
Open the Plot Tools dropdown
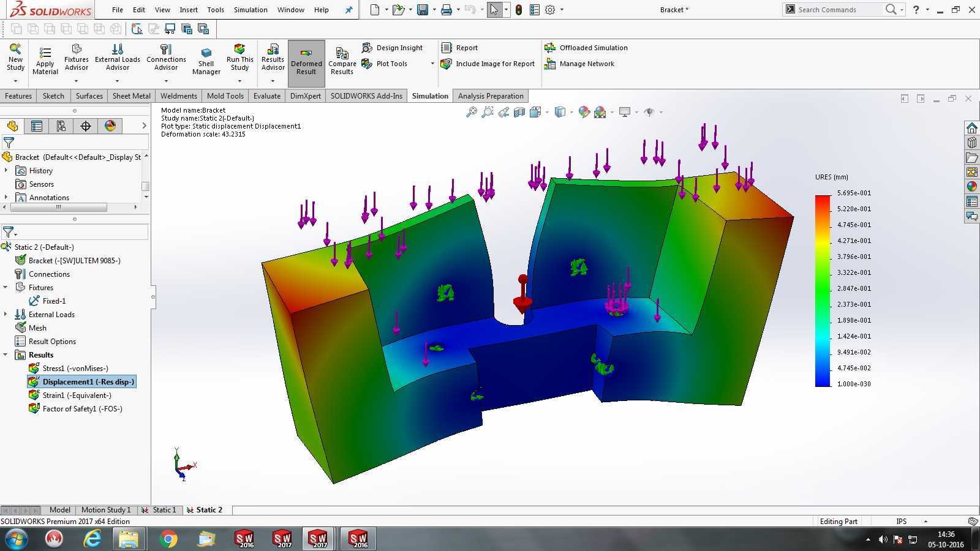click(432, 64)
